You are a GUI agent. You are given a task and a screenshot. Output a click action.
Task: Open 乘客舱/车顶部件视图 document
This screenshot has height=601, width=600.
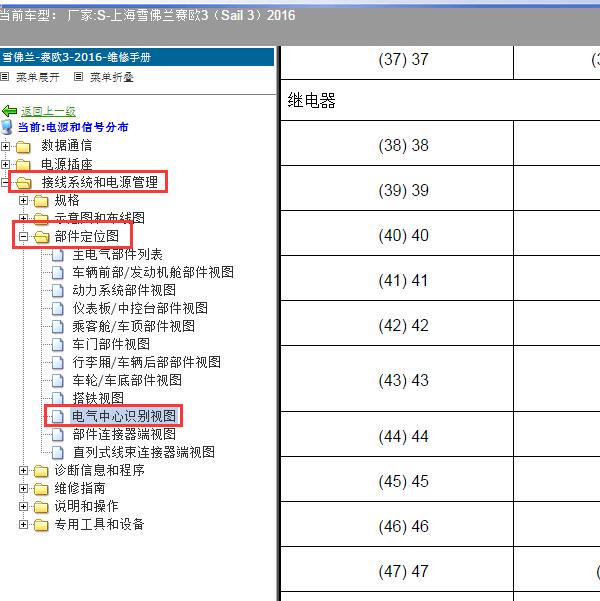134,326
